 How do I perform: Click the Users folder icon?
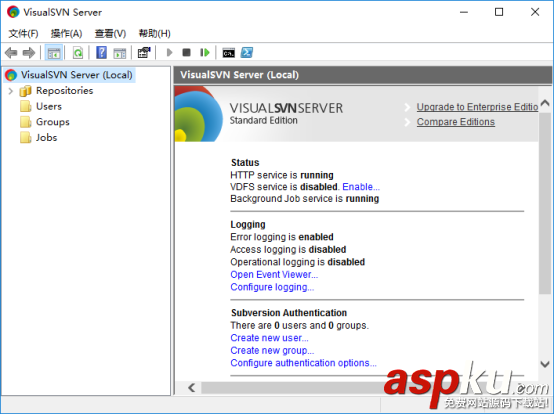click(x=25, y=106)
